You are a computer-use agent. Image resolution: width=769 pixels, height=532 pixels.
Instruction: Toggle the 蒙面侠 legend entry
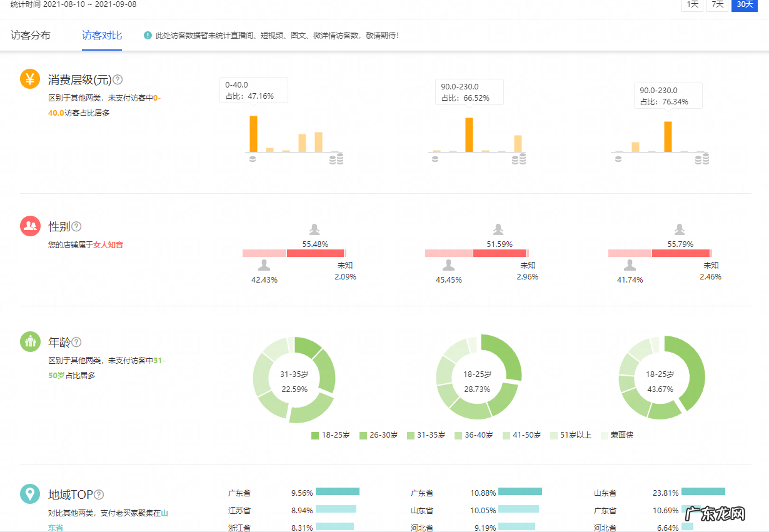(x=616, y=435)
